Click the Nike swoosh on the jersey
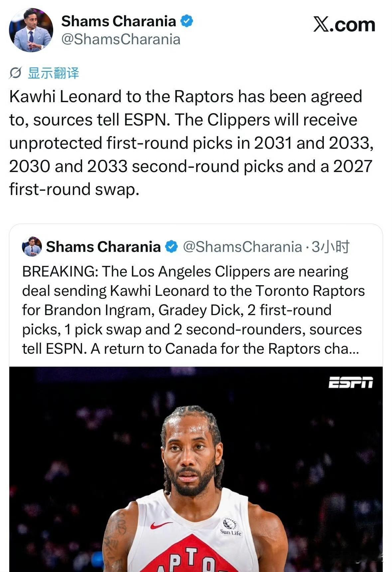Screen dimensions: 392x572 pyautogui.click(x=161, y=525)
